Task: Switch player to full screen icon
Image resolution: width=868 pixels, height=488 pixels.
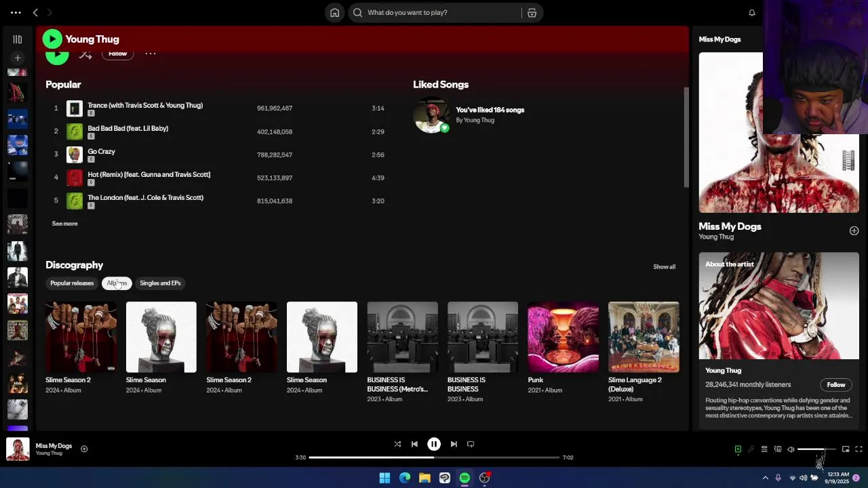Action: tap(859, 449)
